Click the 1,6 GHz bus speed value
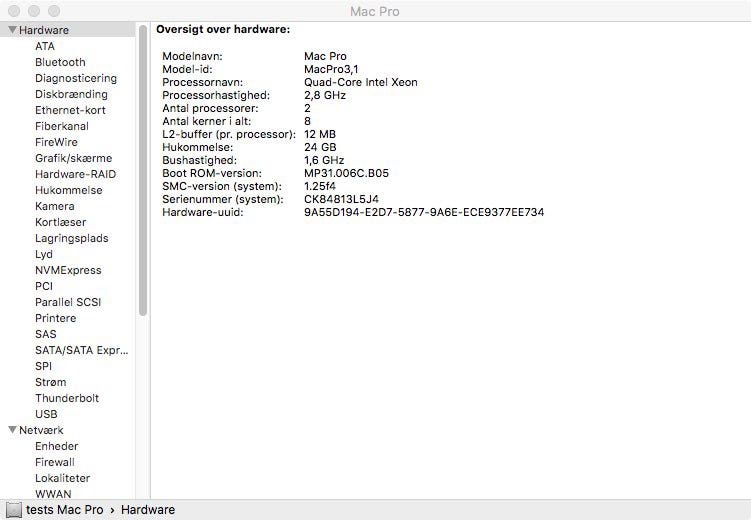 click(x=324, y=160)
